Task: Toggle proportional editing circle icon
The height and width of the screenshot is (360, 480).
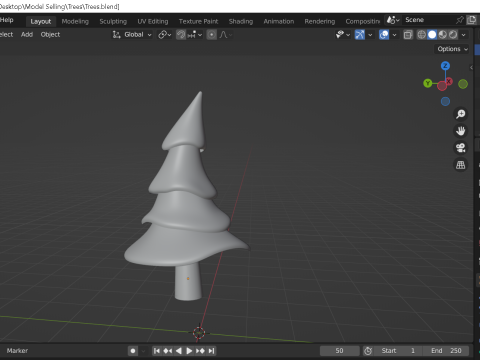Action: pyautogui.click(x=211, y=35)
